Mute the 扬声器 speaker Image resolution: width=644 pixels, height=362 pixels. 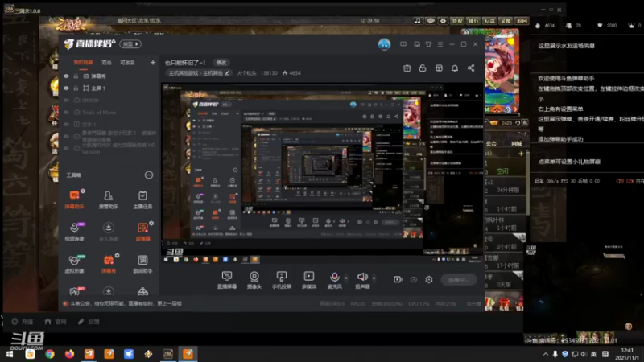[x=362, y=280]
